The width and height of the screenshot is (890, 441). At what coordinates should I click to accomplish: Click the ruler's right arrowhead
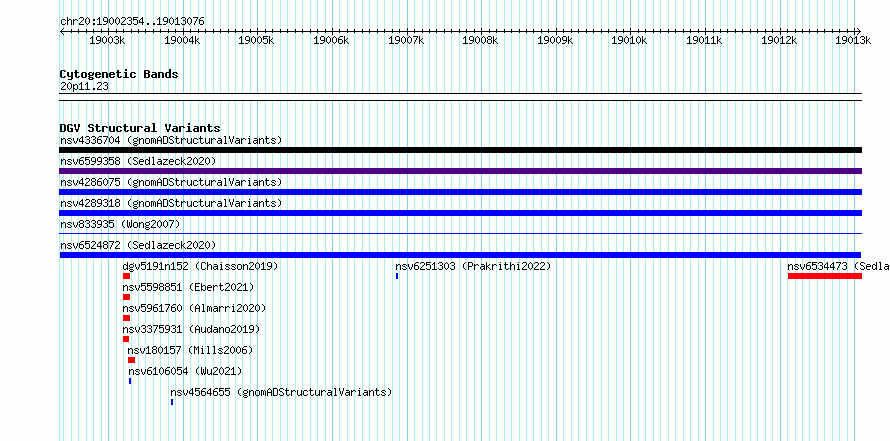(x=859, y=31)
